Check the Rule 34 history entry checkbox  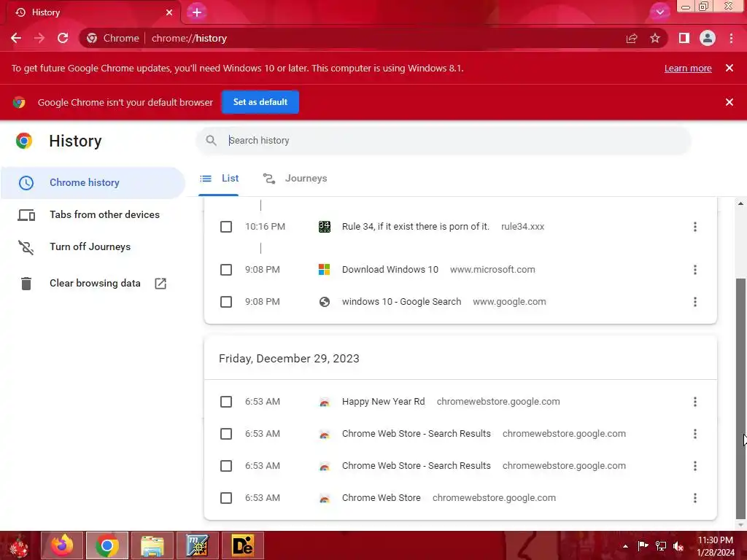click(x=226, y=227)
